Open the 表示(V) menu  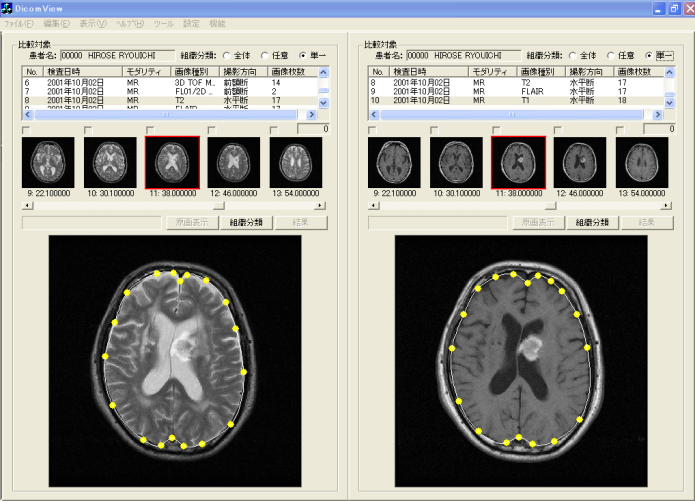[93, 22]
